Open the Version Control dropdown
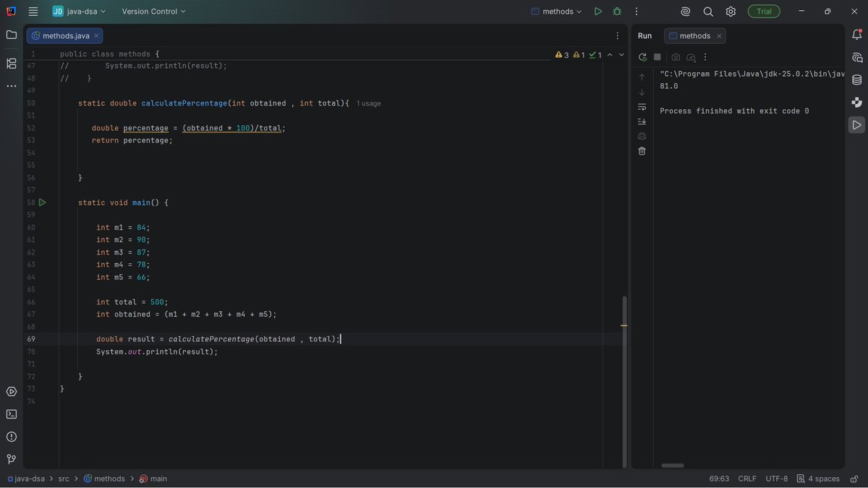The height and width of the screenshot is (488, 868). [153, 12]
